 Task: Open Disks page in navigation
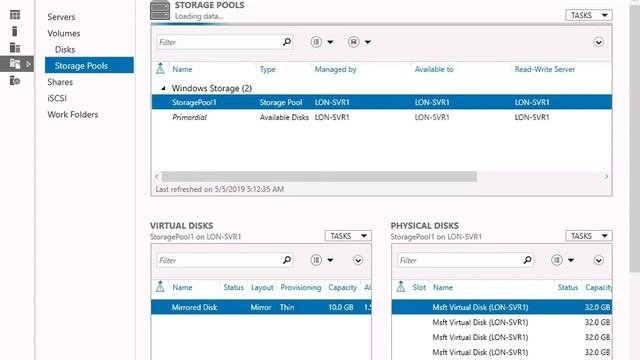point(65,50)
